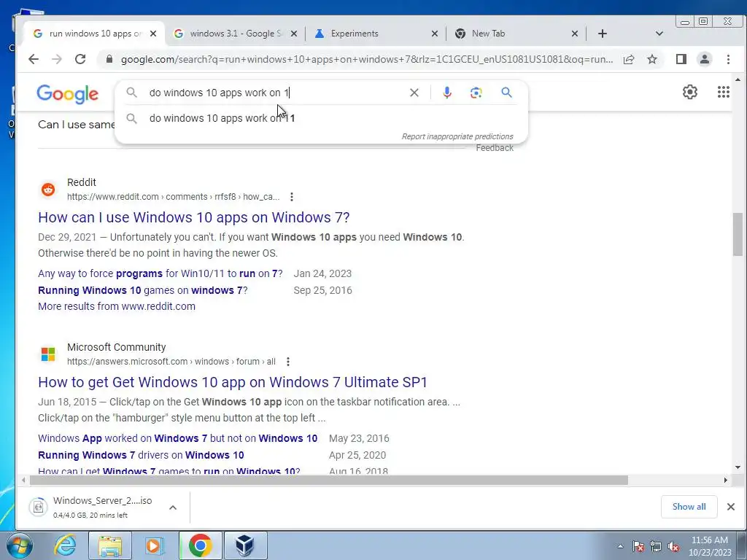Image resolution: width=747 pixels, height=560 pixels.
Task: Go to Google homepage via logo
Action: click(x=68, y=94)
